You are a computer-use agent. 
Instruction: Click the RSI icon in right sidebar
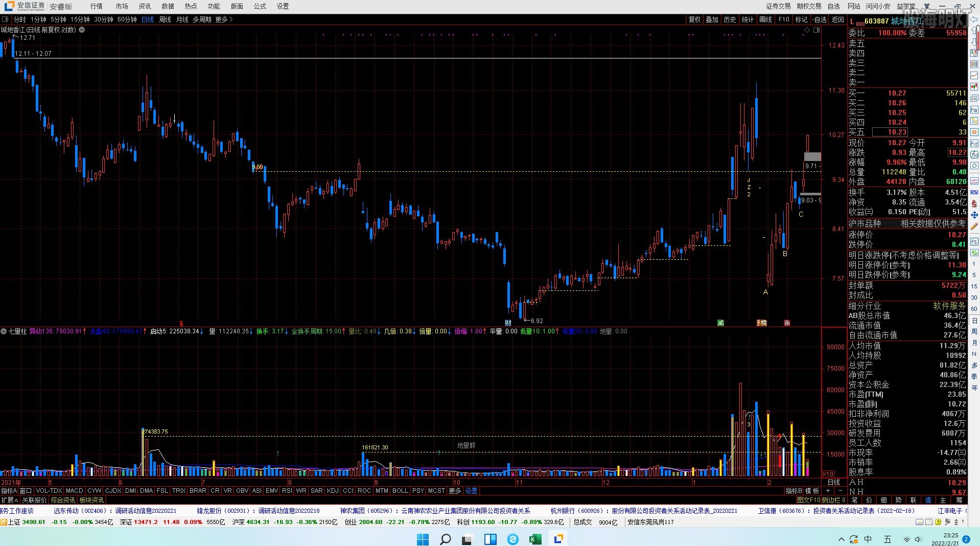tap(974, 192)
